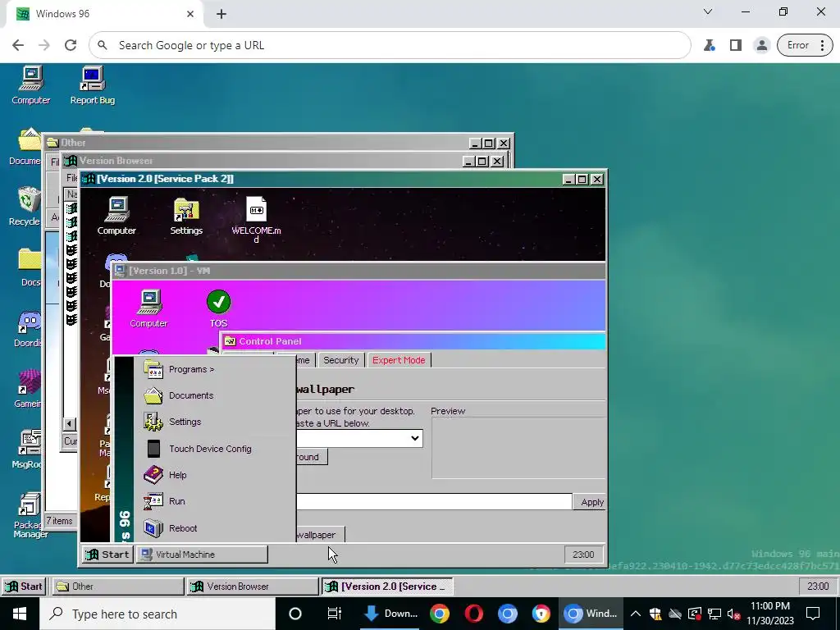This screenshot has height=630, width=840.
Task: Open Windows Start menu logo
Action: [20, 614]
